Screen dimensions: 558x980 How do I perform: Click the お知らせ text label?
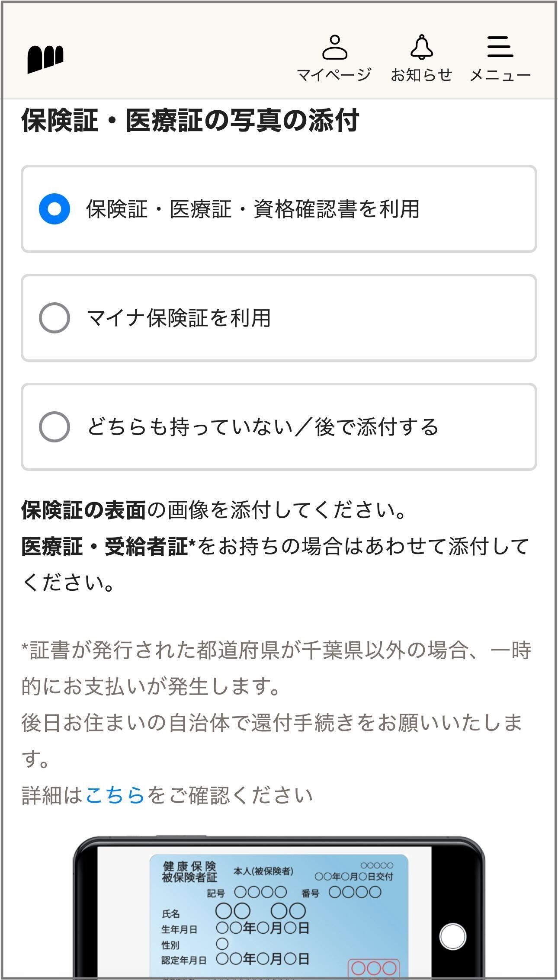[x=421, y=75]
